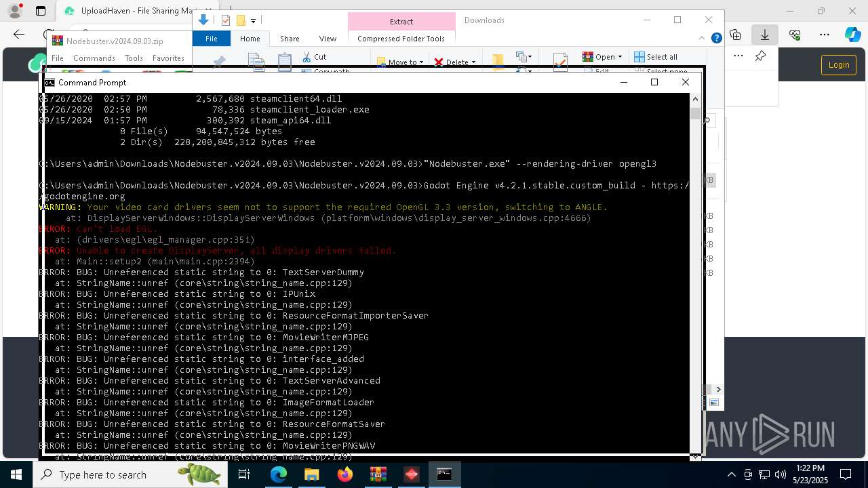Open the Windows Start menu

coord(16,474)
